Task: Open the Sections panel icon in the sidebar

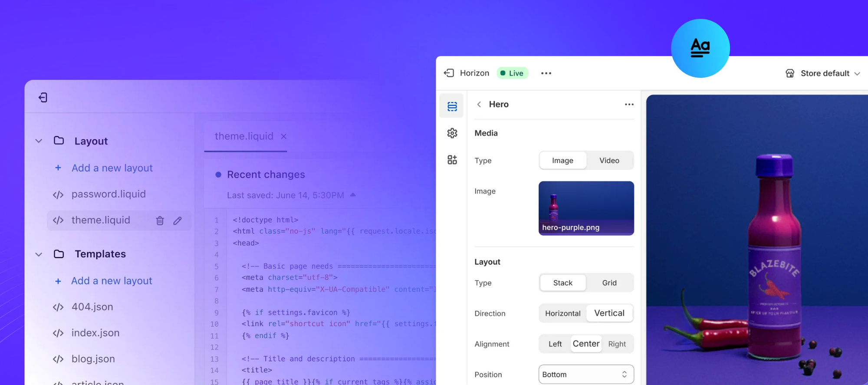Action: pyautogui.click(x=452, y=106)
